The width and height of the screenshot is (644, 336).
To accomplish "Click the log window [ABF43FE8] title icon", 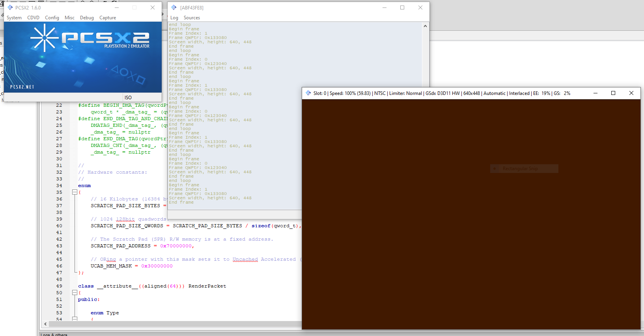I will click(x=174, y=7).
